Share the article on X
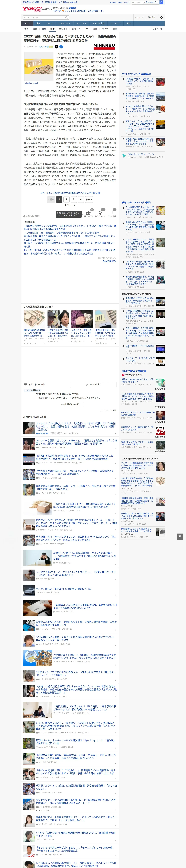 click(x=56, y=47)
